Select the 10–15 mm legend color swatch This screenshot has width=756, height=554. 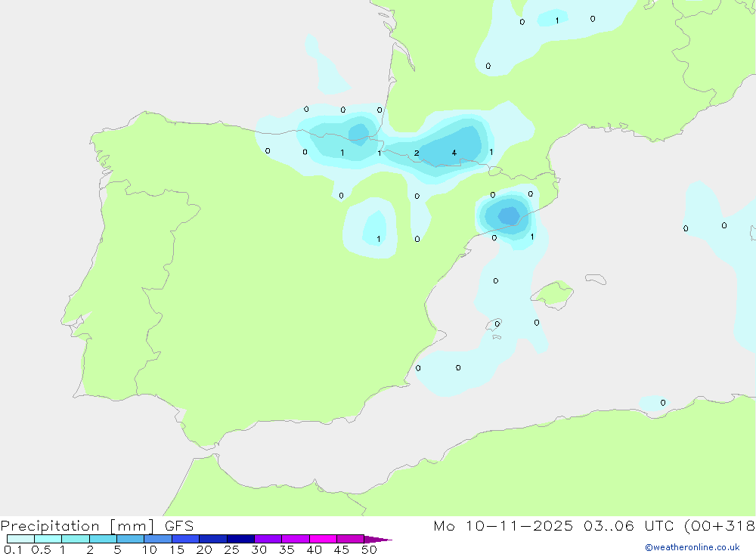(x=158, y=539)
